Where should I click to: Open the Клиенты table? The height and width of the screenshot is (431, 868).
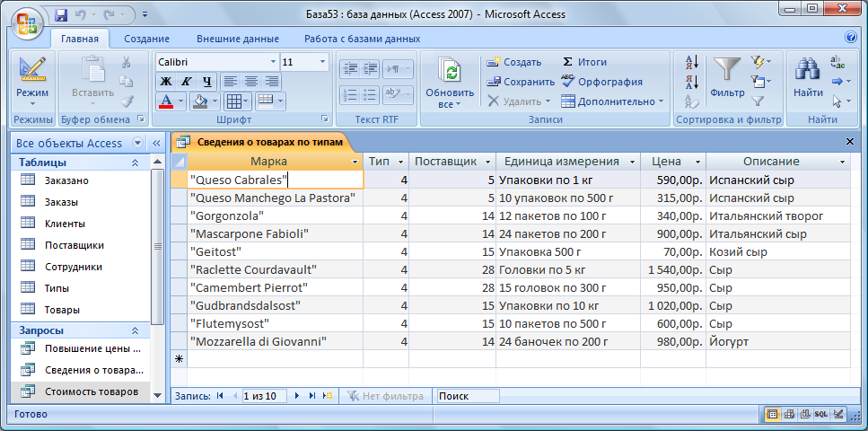pyautogui.click(x=65, y=224)
